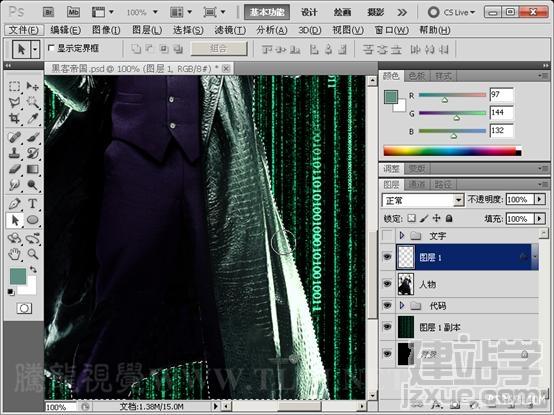Select the Brush tool

pos(33,137)
